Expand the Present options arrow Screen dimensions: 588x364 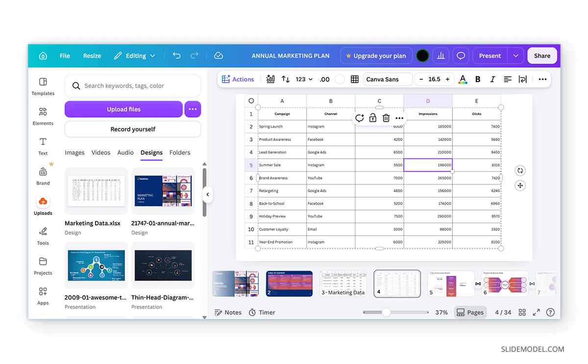pyautogui.click(x=515, y=56)
